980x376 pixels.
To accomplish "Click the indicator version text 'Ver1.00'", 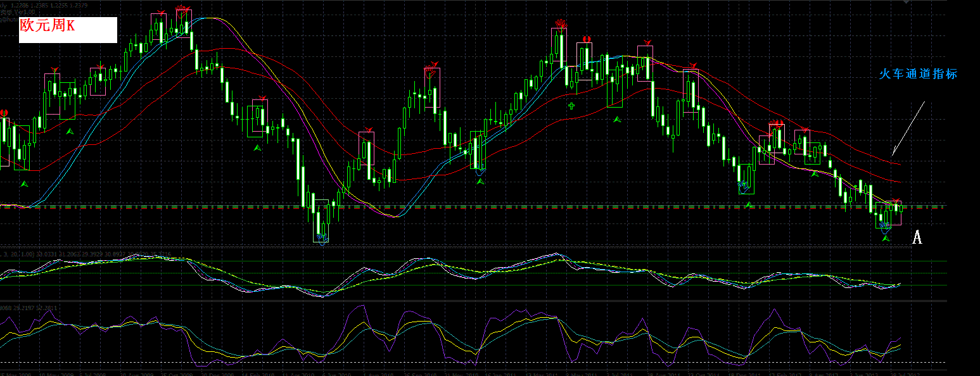I will 25,12.
